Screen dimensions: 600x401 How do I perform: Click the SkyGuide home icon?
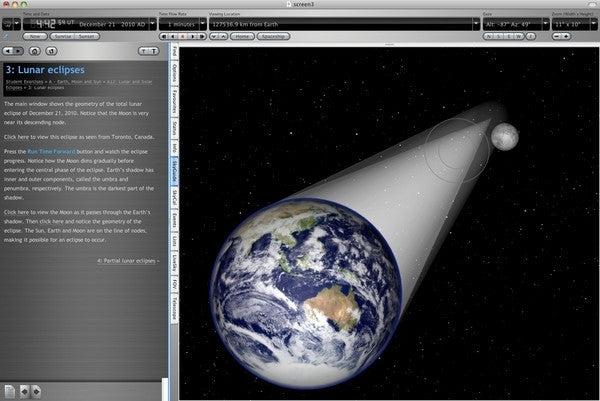pos(36,50)
